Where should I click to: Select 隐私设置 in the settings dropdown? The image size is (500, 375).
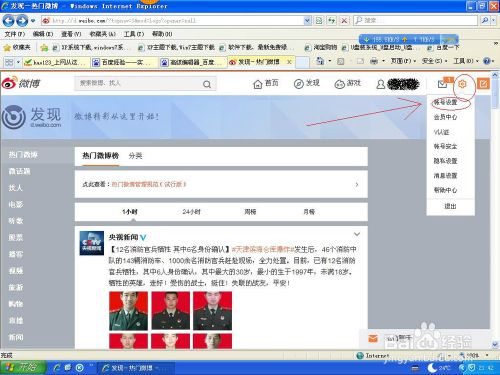(445, 161)
